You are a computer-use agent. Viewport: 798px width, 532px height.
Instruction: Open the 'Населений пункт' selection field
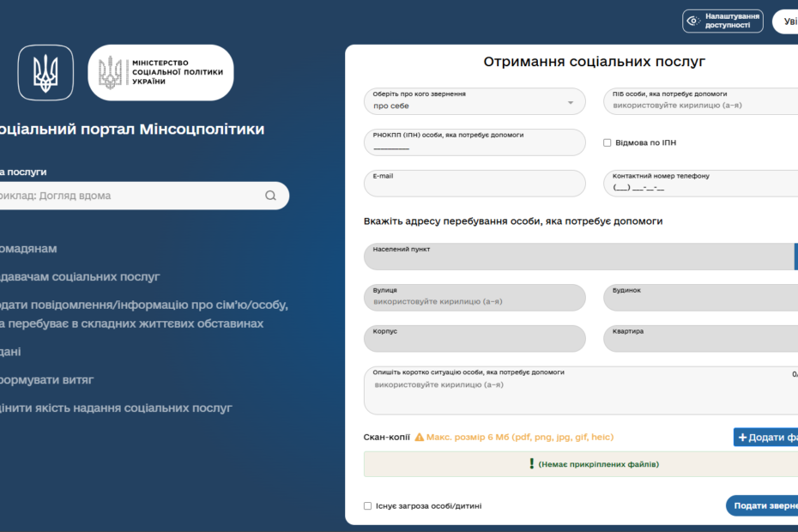579,257
